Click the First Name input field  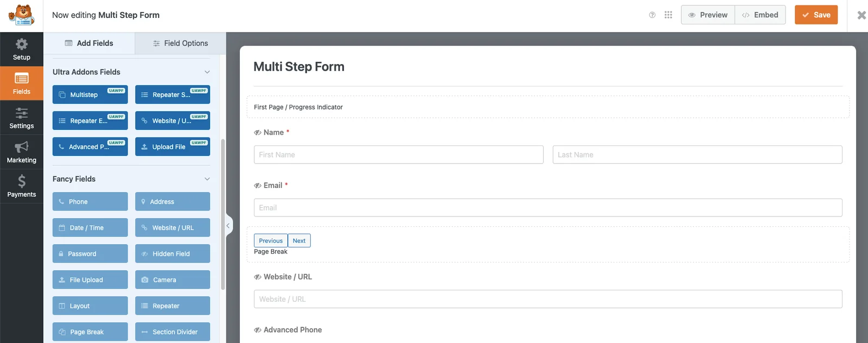[398, 155]
